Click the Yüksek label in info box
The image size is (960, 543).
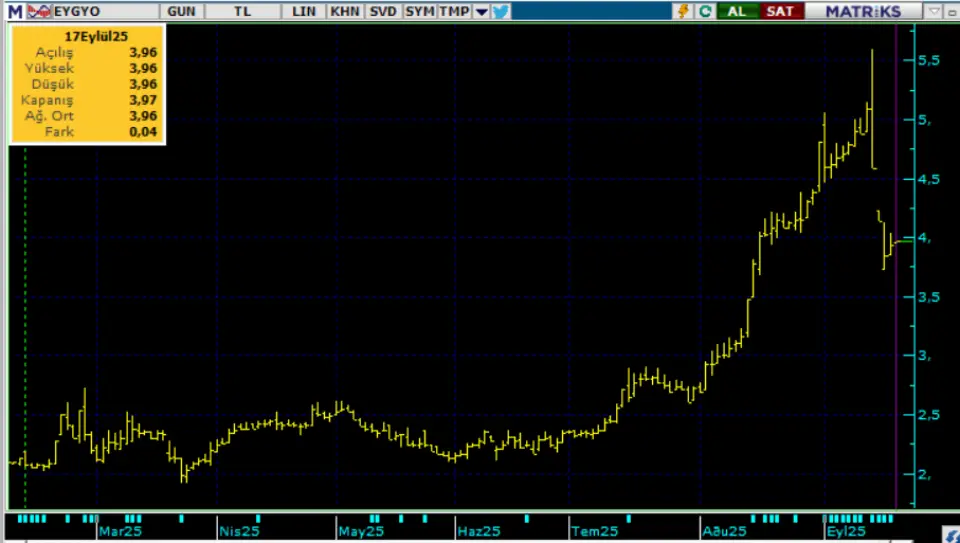[49, 69]
